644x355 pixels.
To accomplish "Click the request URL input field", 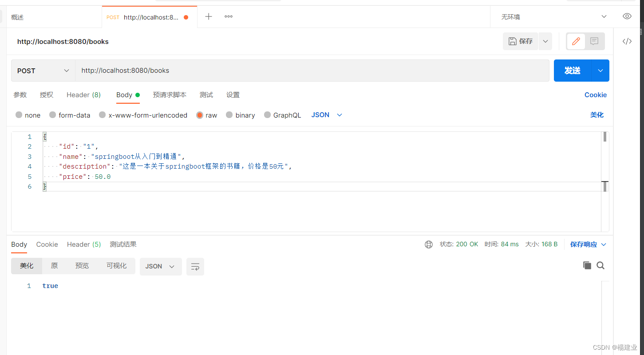I will click(266, 71).
